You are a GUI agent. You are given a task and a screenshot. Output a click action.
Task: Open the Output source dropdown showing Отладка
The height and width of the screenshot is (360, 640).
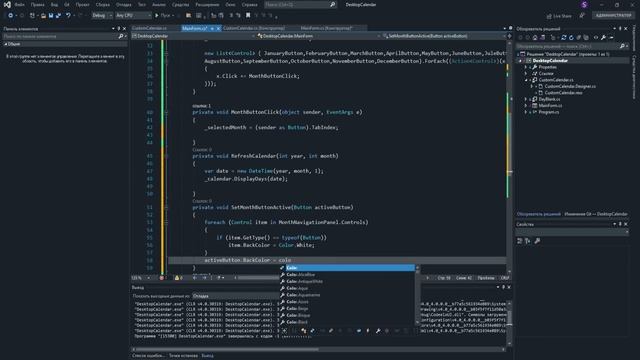pos(235,296)
